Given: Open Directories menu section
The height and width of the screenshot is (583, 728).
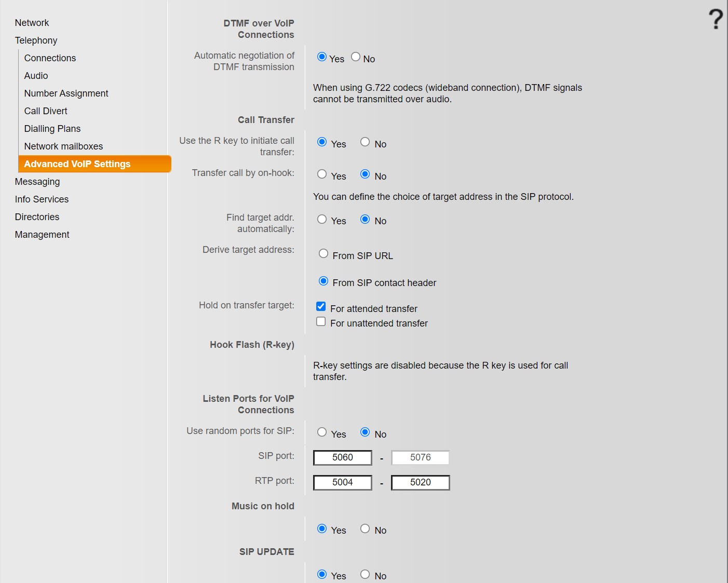Looking at the screenshot, I should pos(37,217).
